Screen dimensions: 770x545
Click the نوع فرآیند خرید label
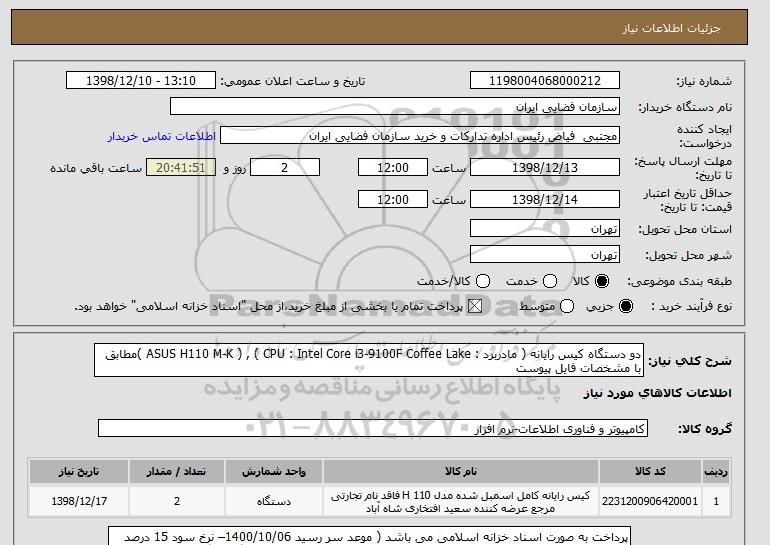[691, 306]
